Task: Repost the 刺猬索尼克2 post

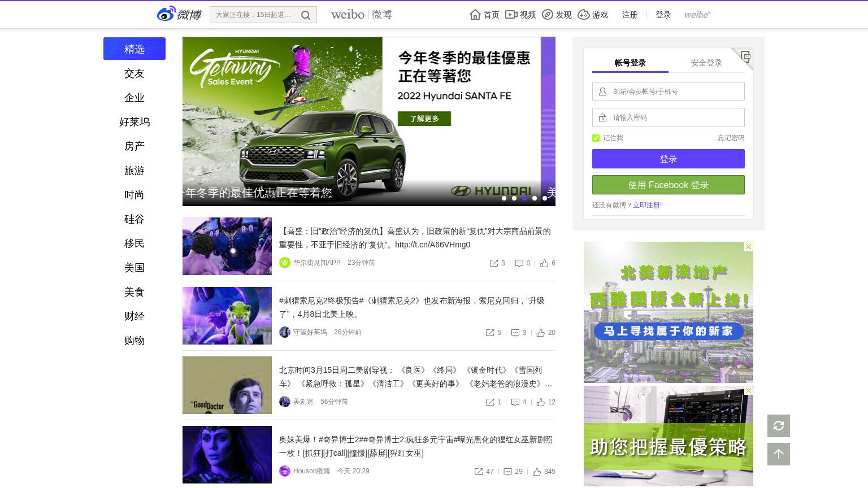Action: tap(493, 333)
